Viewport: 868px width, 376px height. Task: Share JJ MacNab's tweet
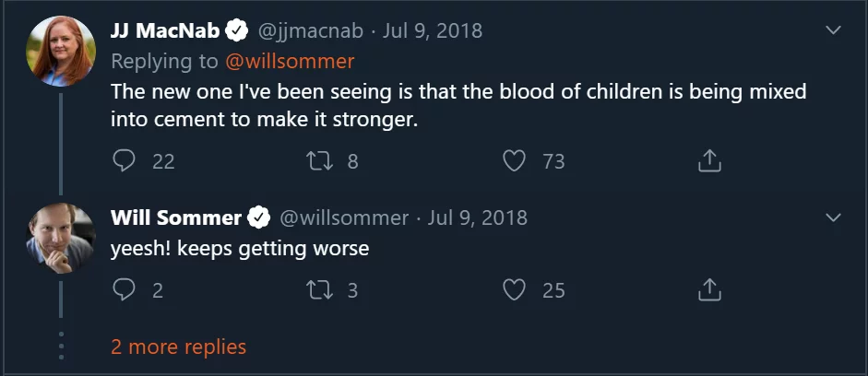(x=708, y=161)
